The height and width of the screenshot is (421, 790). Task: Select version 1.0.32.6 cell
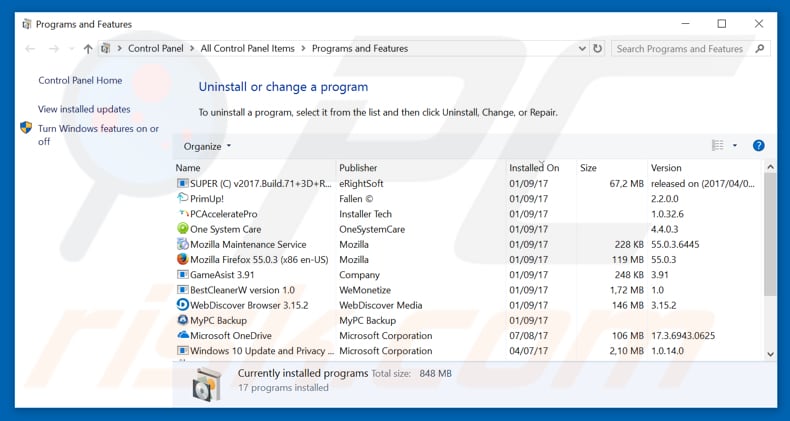point(667,214)
